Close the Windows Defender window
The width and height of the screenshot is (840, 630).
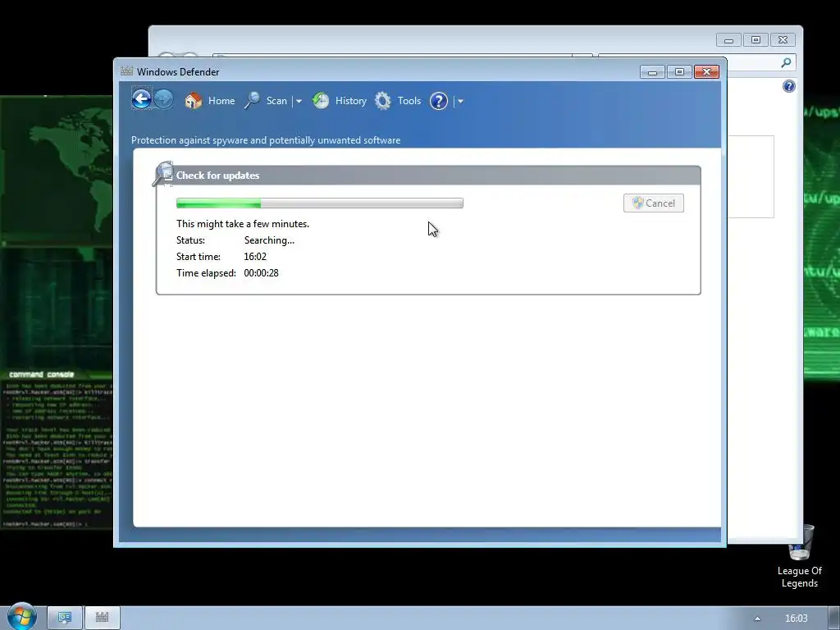click(x=706, y=72)
